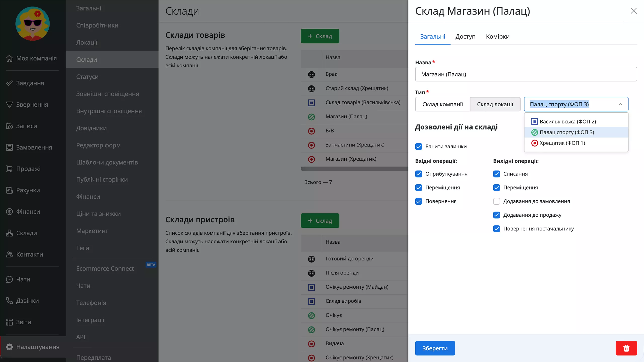Viewport: 644px width, 362px height.
Task: Choose Склад локації type button
Action: point(495,104)
